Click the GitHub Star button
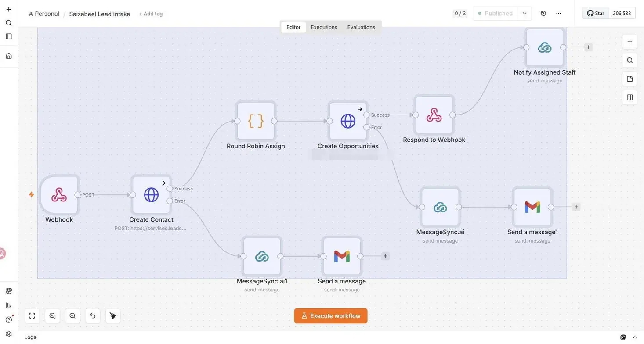644x344 pixels. click(596, 13)
